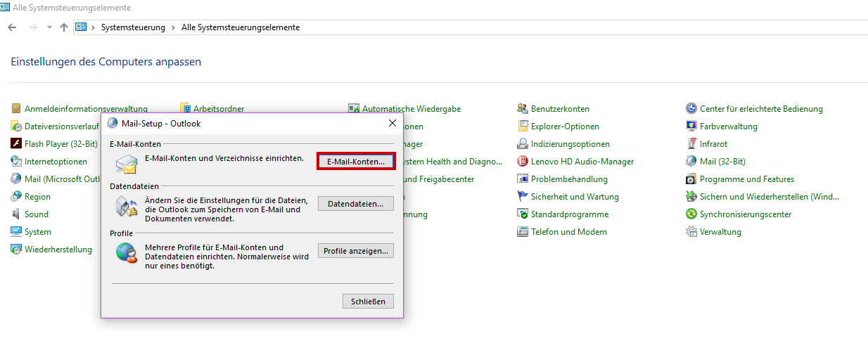Click the Benutzerkonten icon
868x350 pixels.
tap(523, 109)
